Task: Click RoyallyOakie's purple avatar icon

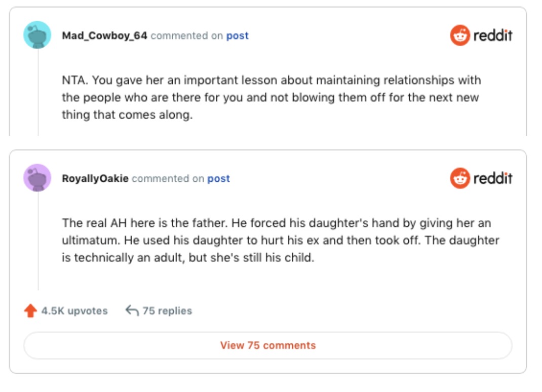Action: (x=37, y=178)
